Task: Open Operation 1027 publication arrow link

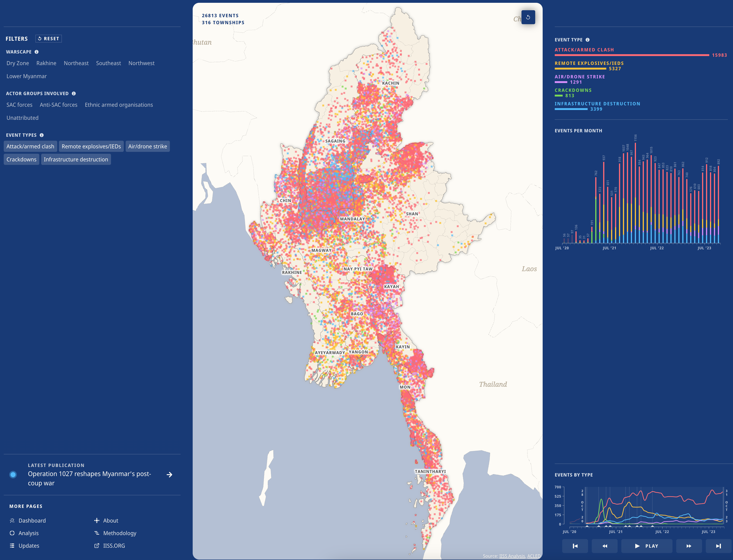Action: click(x=170, y=475)
